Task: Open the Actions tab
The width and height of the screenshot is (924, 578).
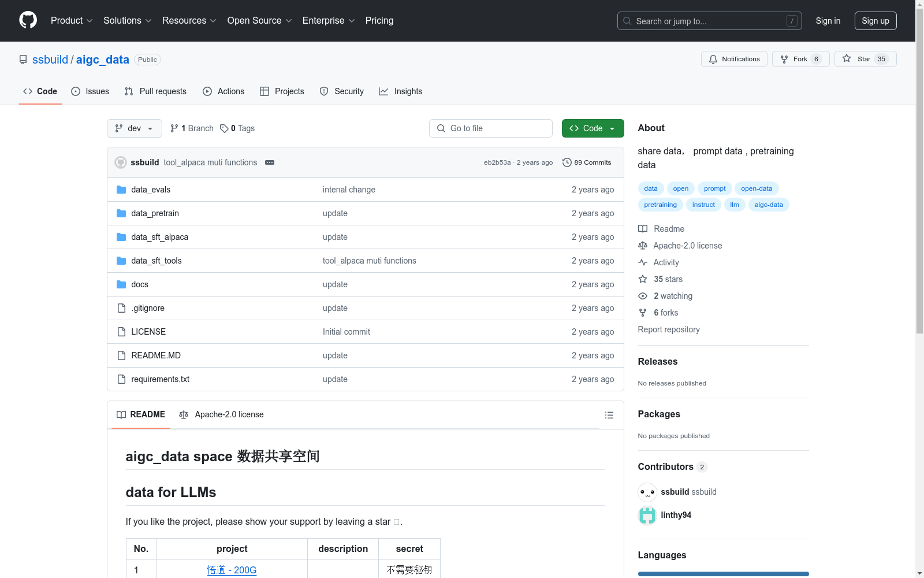Action: pyautogui.click(x=223, y=91)
